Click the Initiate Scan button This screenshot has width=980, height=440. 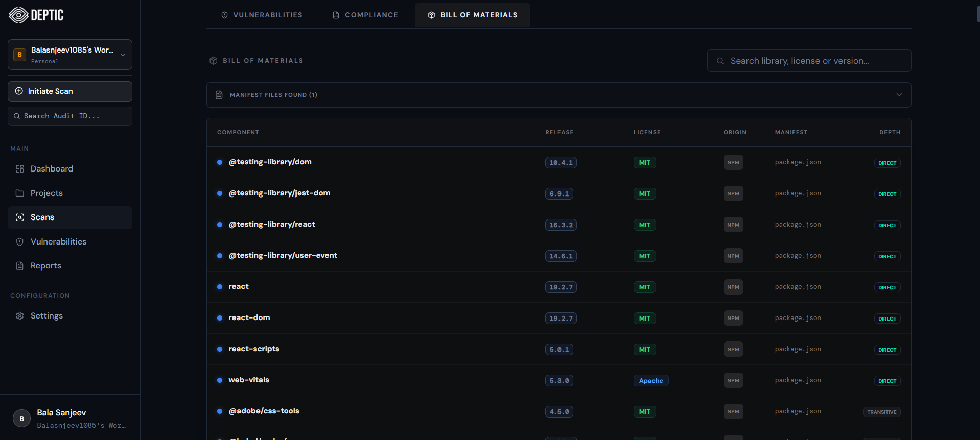(x=70, y=91)
